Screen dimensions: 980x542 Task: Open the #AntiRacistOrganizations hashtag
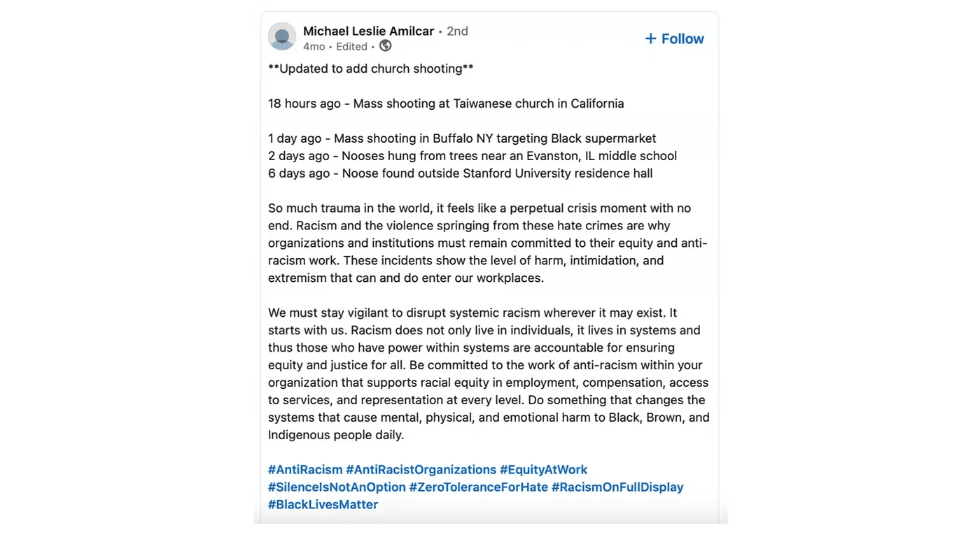pos(421,470)
